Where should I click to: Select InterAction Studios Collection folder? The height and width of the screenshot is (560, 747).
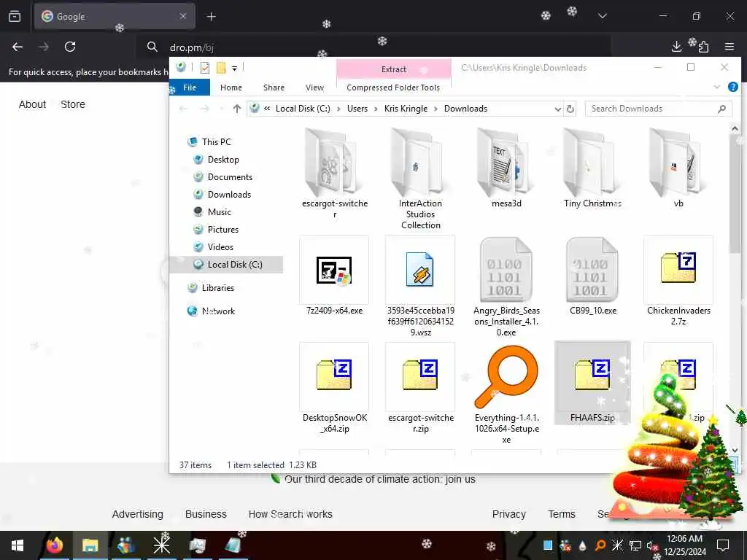tap(420, 179)
